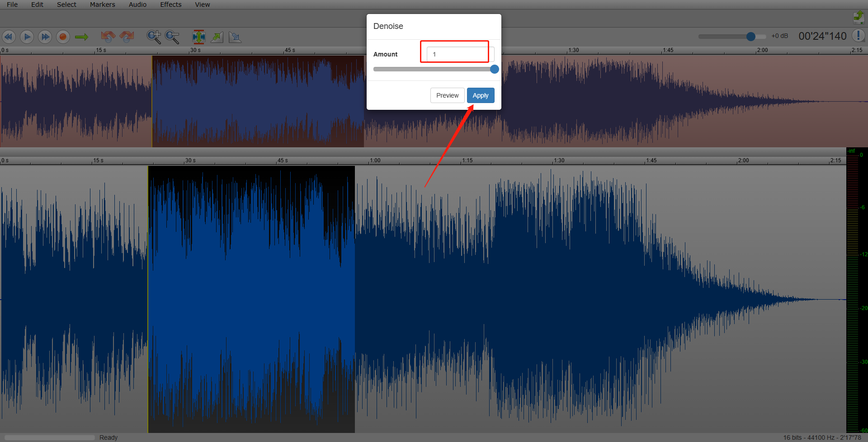Zoom in with the magnifier plus icon
Screen dimensions: 868x442
[154, 37]
